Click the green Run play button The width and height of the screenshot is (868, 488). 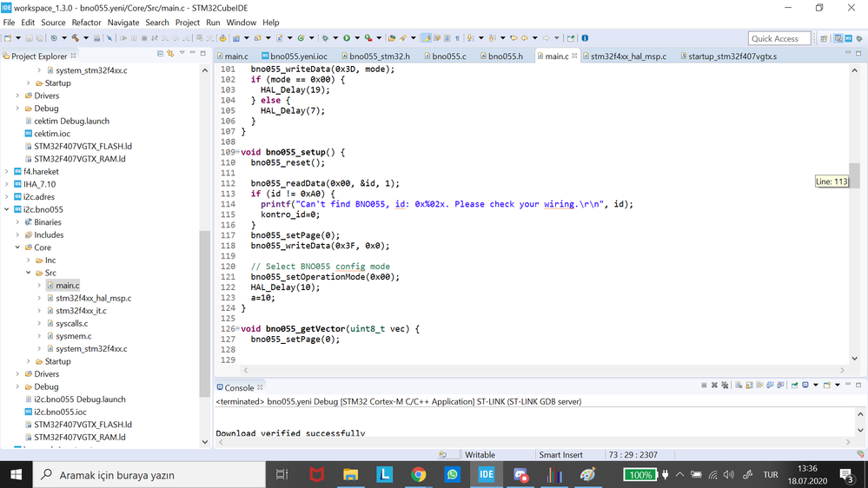(x=347, y=38)
